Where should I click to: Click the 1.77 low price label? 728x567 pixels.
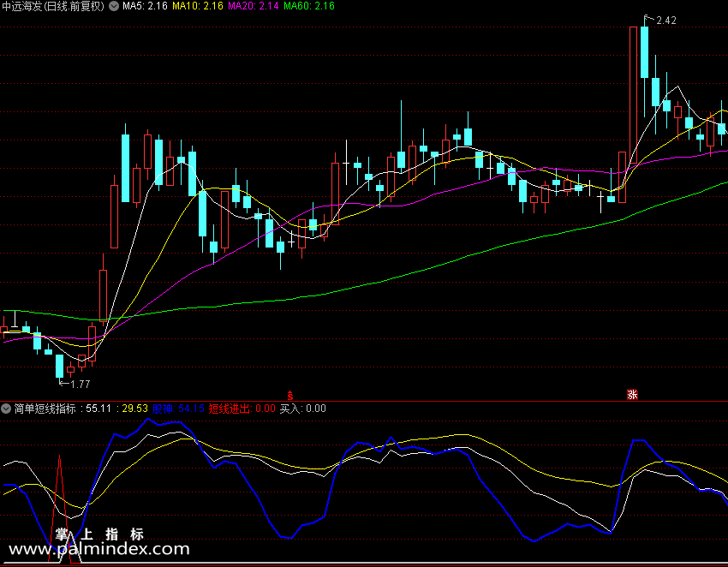tap(80, 384)
